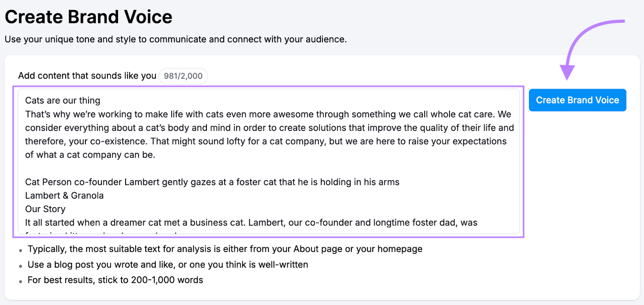Click the "Lambert & Granola" caption text
Screen dimensions: 644x305
64,195
